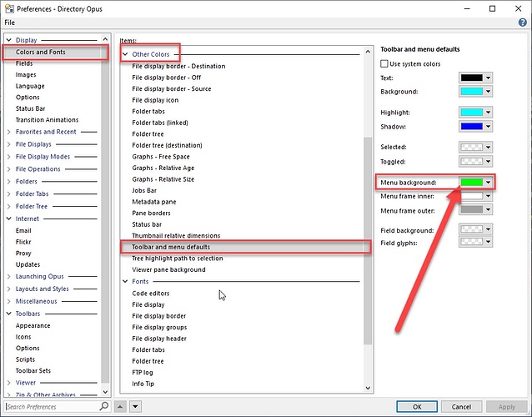Open the Text color dropdown
Viewport: 532px width, 417px height.
click(x=475, y=78)
